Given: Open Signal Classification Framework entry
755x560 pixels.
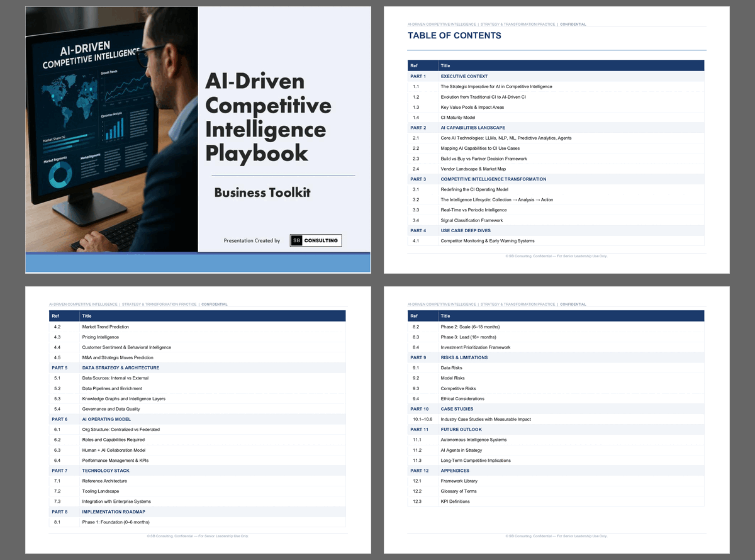Looking at the screenshot, I should (471, 220).
